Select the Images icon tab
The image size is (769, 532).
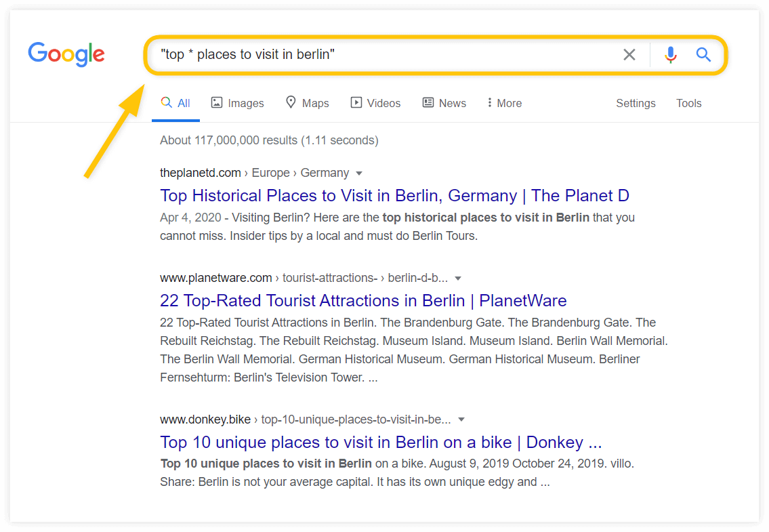(x=217, y=102)
